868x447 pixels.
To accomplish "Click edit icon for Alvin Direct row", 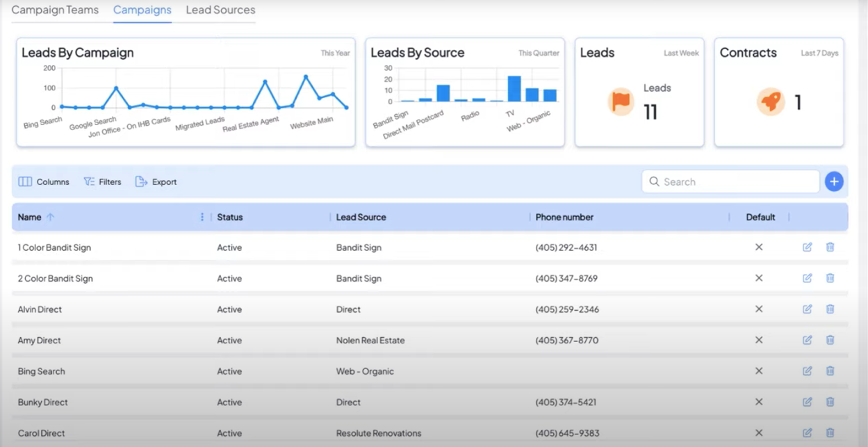I will point(807,309).
